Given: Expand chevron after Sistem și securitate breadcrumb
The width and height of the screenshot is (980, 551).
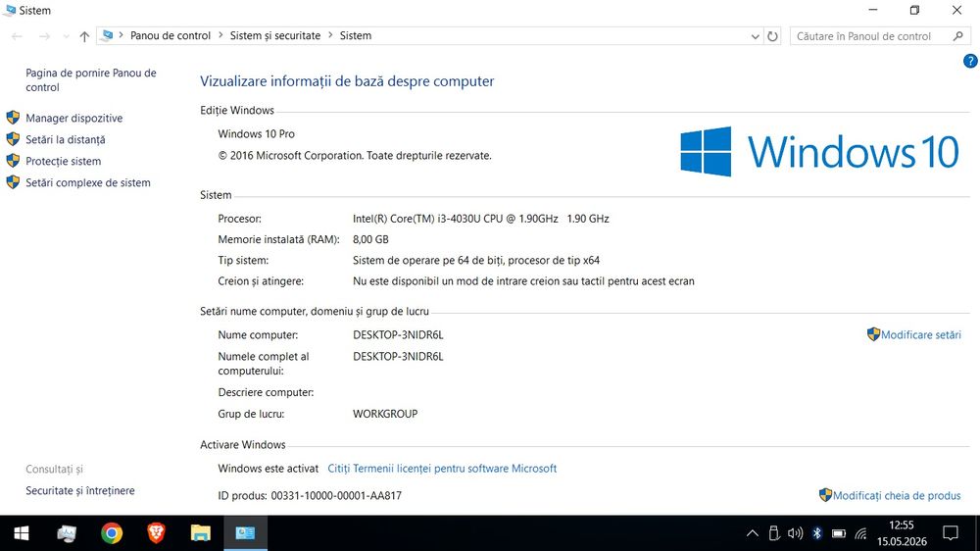Looking at the screenshot, I should point(330,35).
